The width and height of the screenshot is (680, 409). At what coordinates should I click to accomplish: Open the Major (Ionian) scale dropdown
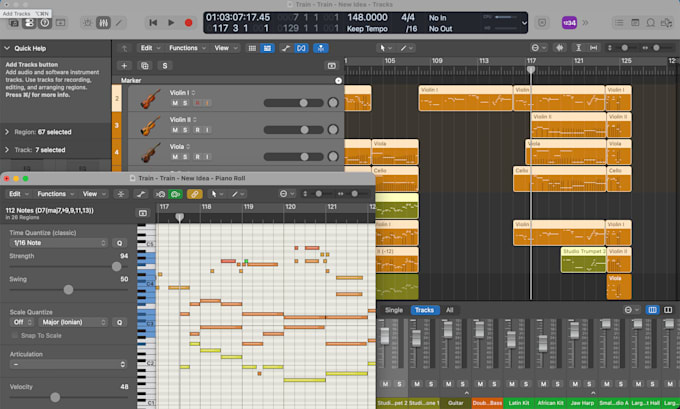[72, 322]
